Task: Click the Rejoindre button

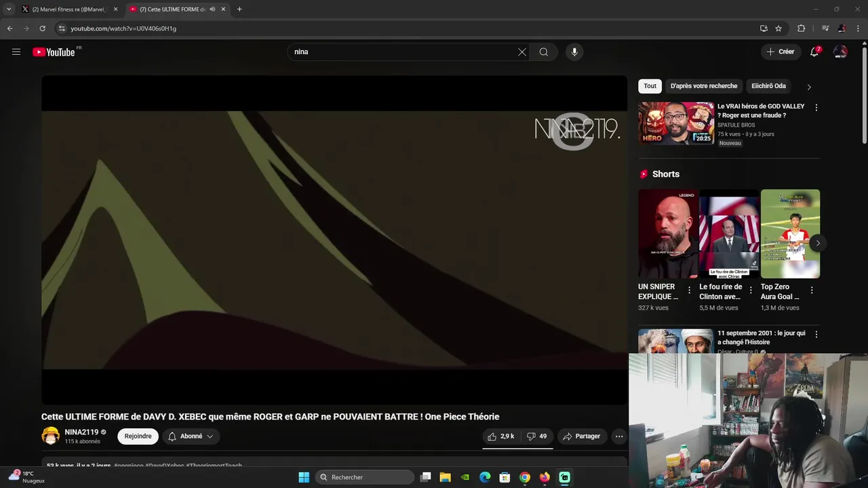Action: coord(138,436)
